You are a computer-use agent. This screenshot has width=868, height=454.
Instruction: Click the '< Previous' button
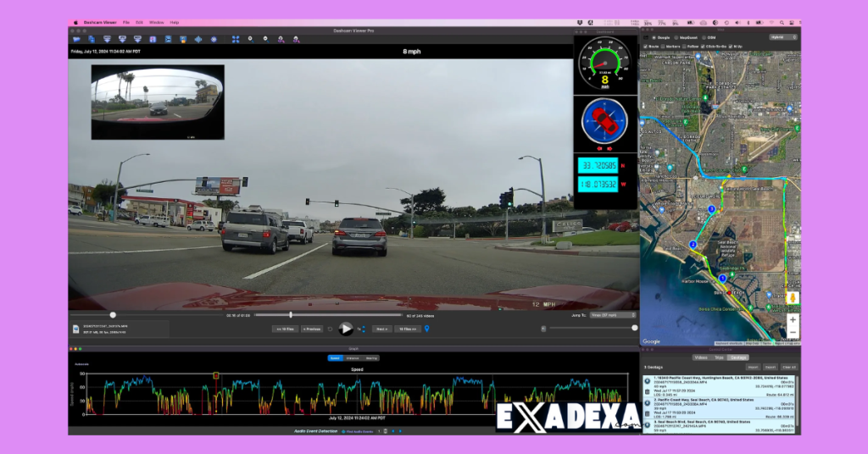coord(312,329)
